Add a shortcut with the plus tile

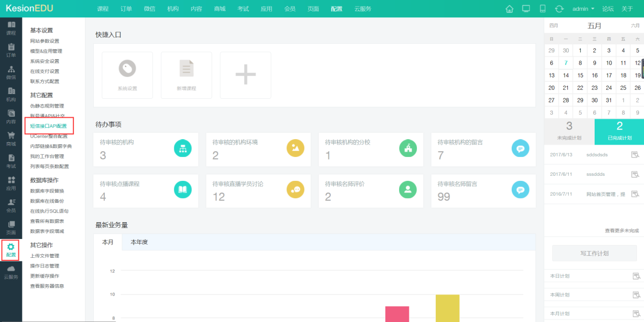click(245, 75)
